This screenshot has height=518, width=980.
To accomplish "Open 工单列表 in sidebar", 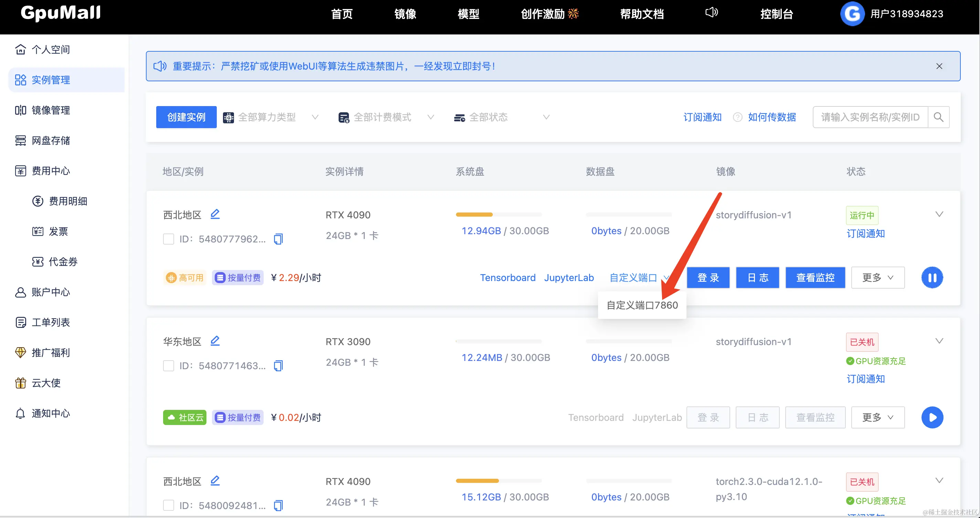I will pyautogui.click(x=66, y=322).
